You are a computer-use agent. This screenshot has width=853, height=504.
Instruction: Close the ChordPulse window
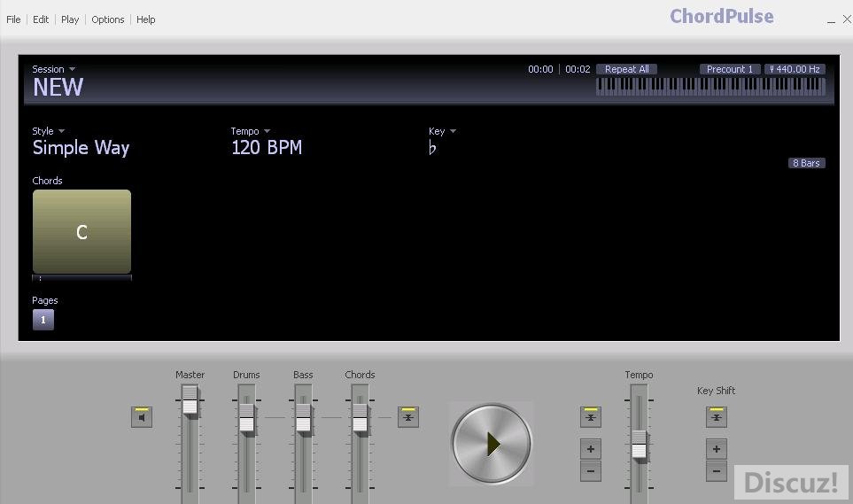click(x=847, y=19)
